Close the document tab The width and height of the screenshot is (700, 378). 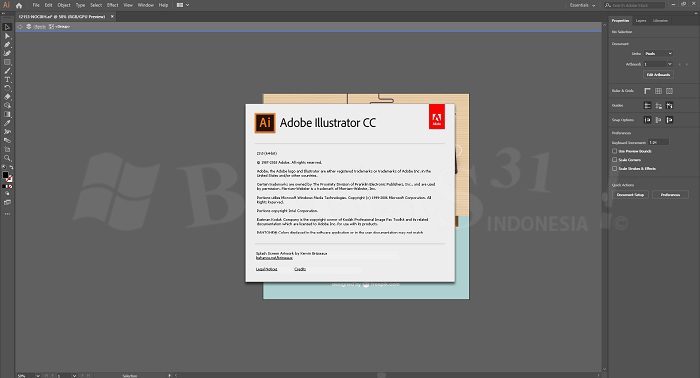click(x=112, y=17)
